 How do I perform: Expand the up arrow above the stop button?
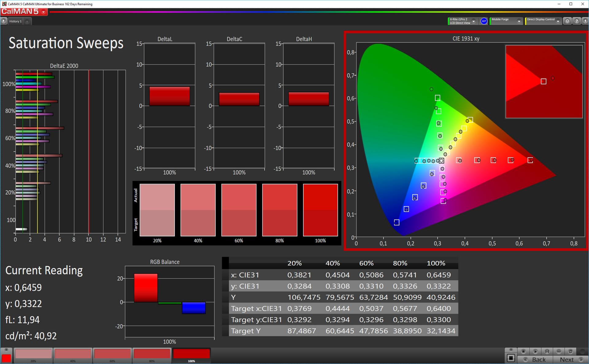pyautogui.click(x=511, y=350)
